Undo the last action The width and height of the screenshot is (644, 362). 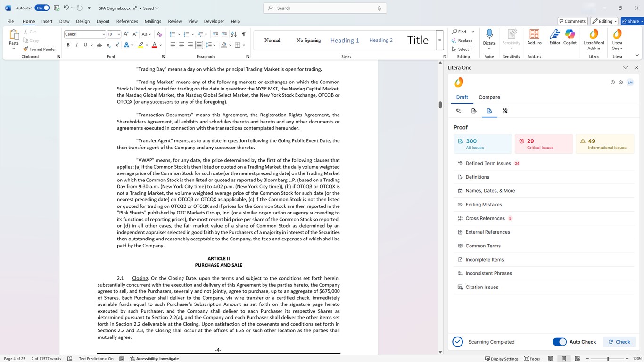66,8
